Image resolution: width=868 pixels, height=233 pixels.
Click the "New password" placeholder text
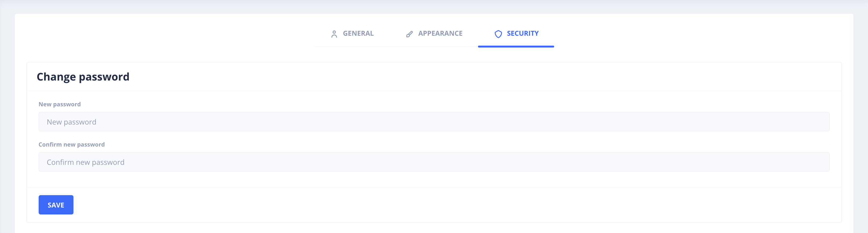[71, 122]
